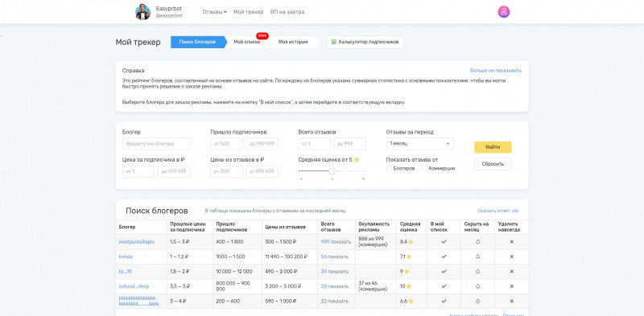Screen dimensions: 644x316
Task: Show the 34 reviews for liz_fit
Action: point(335,271)
